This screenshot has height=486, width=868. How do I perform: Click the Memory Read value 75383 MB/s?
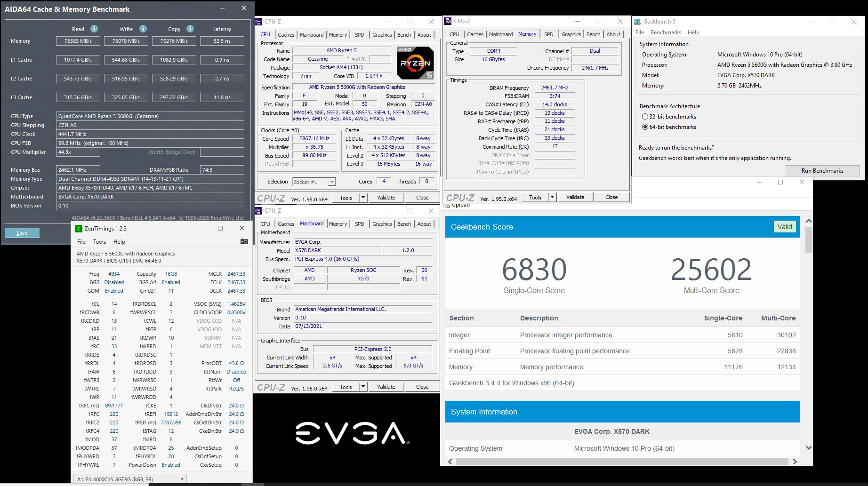[x=78, y=41]
